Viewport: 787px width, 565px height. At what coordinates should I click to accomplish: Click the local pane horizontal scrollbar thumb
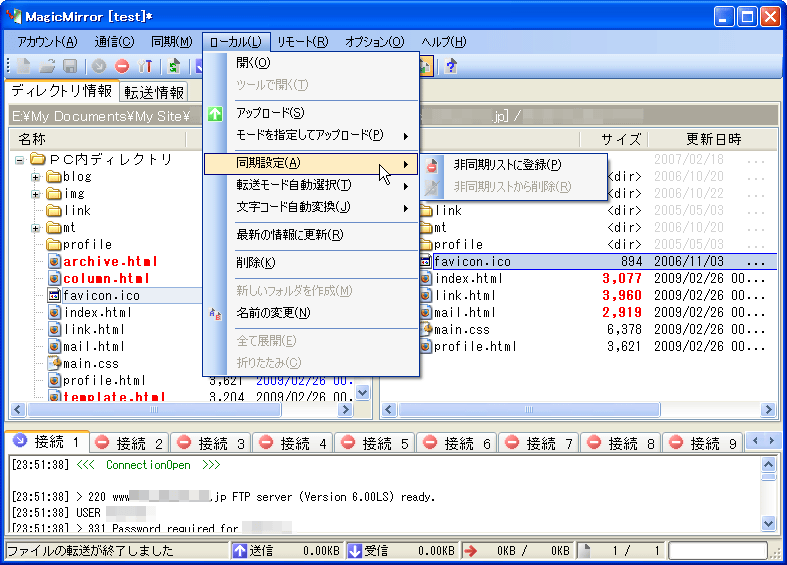[x=154, y=410]
